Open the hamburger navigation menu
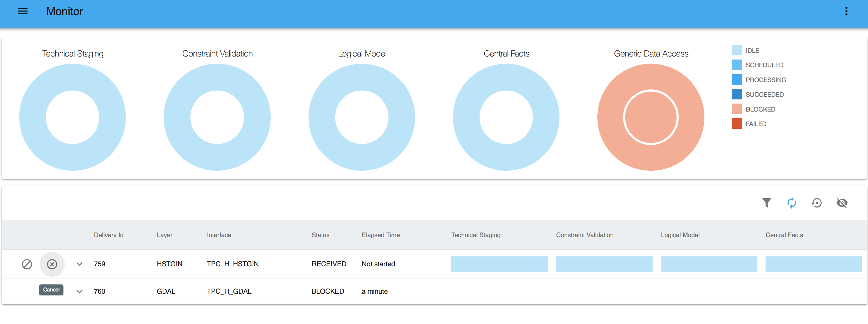Viewport: 868px width, 324px height. (23, 11)
